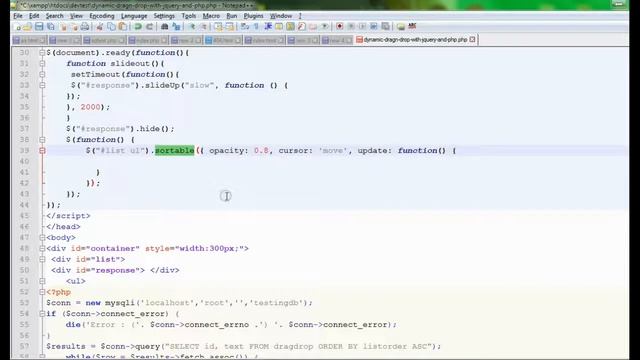Click the Zoom Out toolbar icon
This screenshot has height=360, width=640.
pyautogui.click(x=203, y=27)
